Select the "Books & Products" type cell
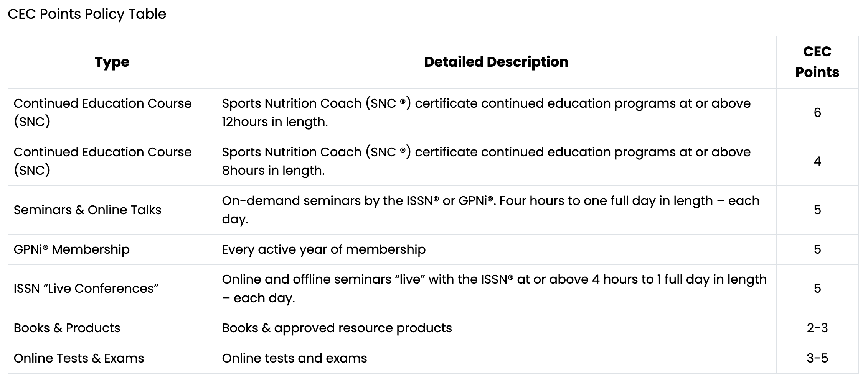868x384 pixels. [67, 328]
